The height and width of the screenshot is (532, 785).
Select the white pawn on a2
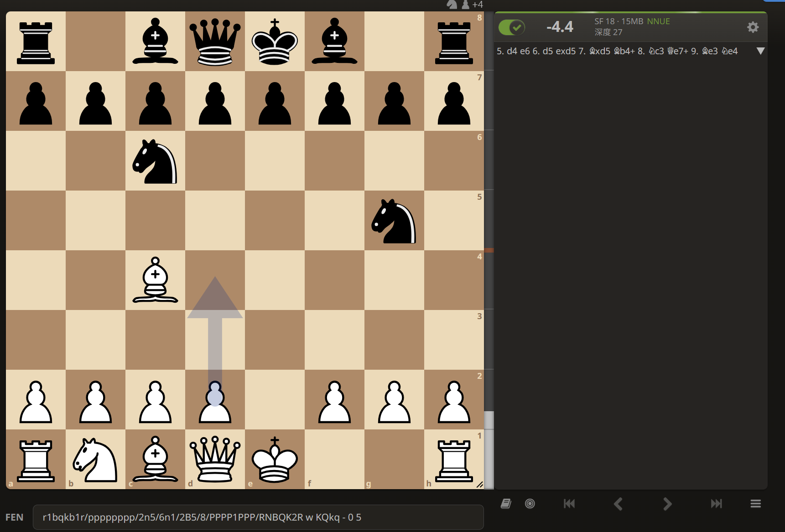click(x=36, y=400)
